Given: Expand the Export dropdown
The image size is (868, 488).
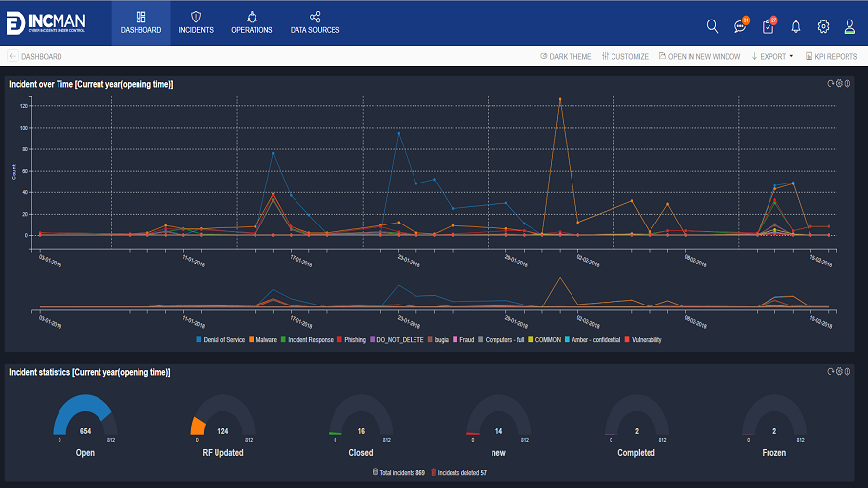Looking at the screenshot, I should tap(772, 56).
